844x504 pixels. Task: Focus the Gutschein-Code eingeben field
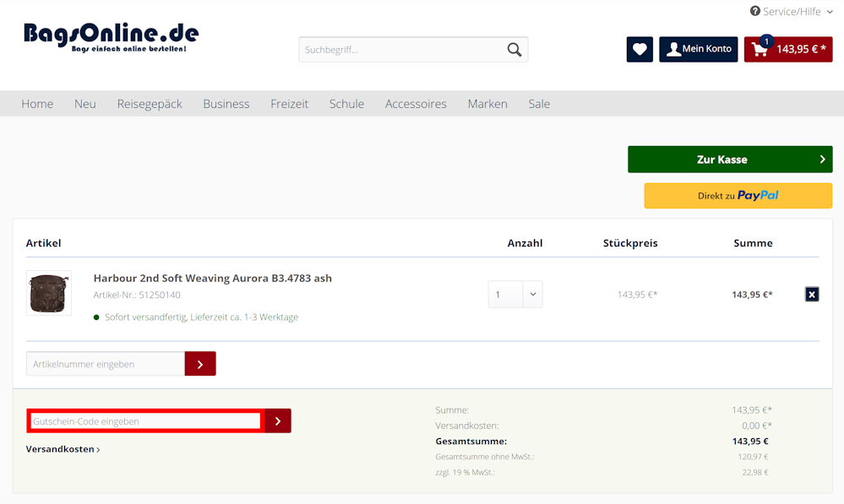point(145,421)
